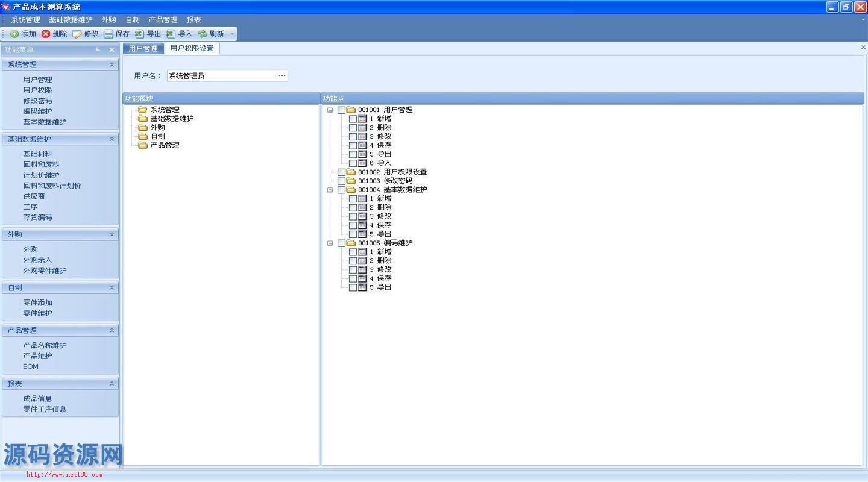Image resolution: width=868 pixels, height=482 pixels.
Task: Tick the 001002 用户权限设置 checkbox
Action: pyautogui.click(x=342, y=172)
